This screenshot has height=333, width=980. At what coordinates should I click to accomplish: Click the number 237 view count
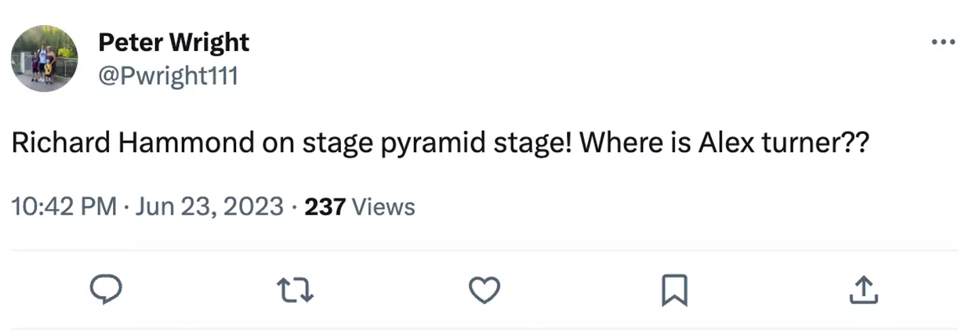coord(325,206)
